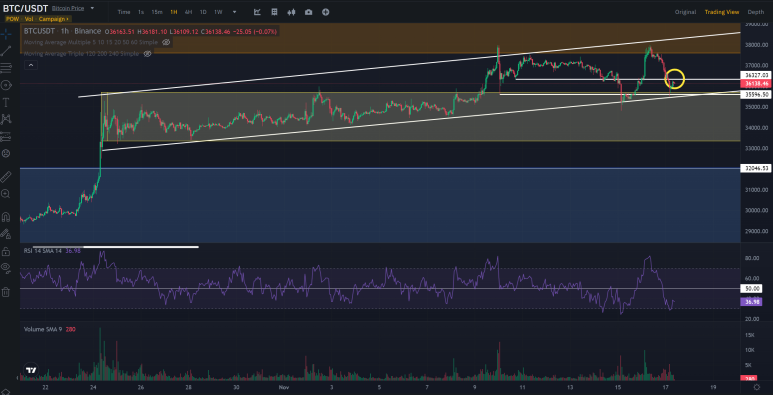Select the geometric shapes brush tool
Viewport: 773px width, 395px height.
[x=6, y=85]
